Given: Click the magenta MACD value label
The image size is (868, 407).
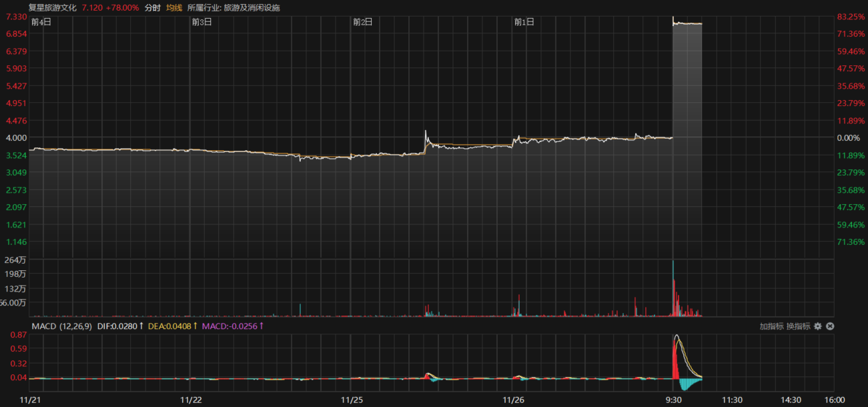Looking at the screenshot, I should [x=232, y=326].
